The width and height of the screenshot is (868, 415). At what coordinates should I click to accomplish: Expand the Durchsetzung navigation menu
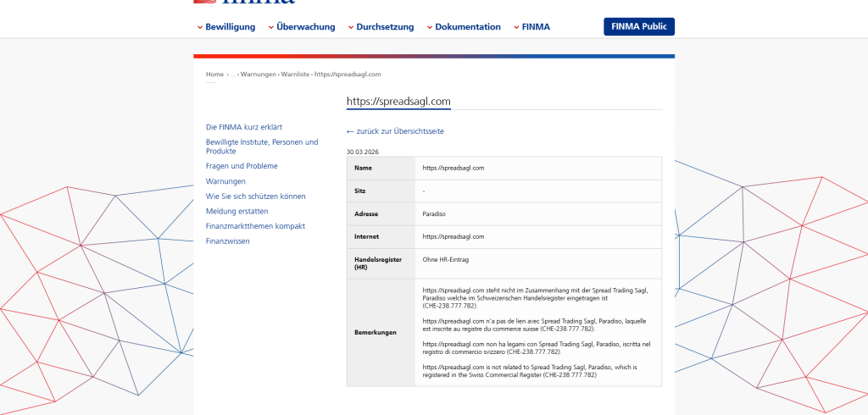tap(381, 26)
